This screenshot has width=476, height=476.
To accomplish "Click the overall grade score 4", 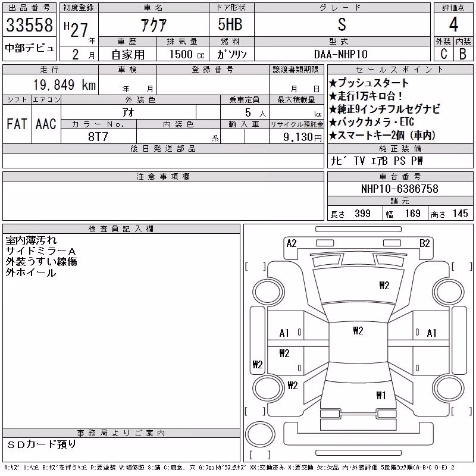I will coord(453,25).
